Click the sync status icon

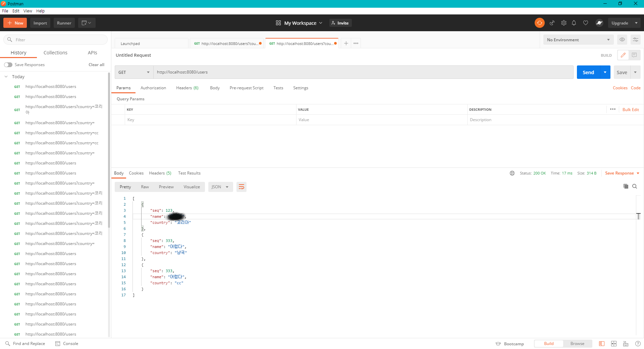click(x=539, y=23)
